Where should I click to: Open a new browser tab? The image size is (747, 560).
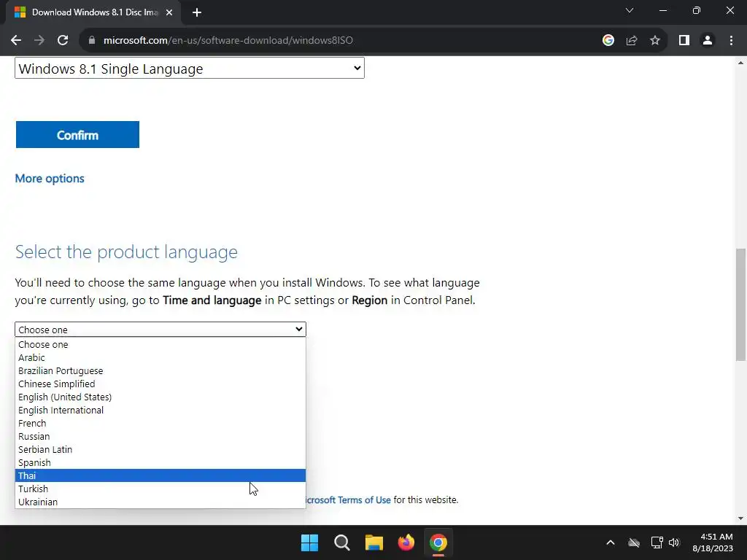[197, 13]
